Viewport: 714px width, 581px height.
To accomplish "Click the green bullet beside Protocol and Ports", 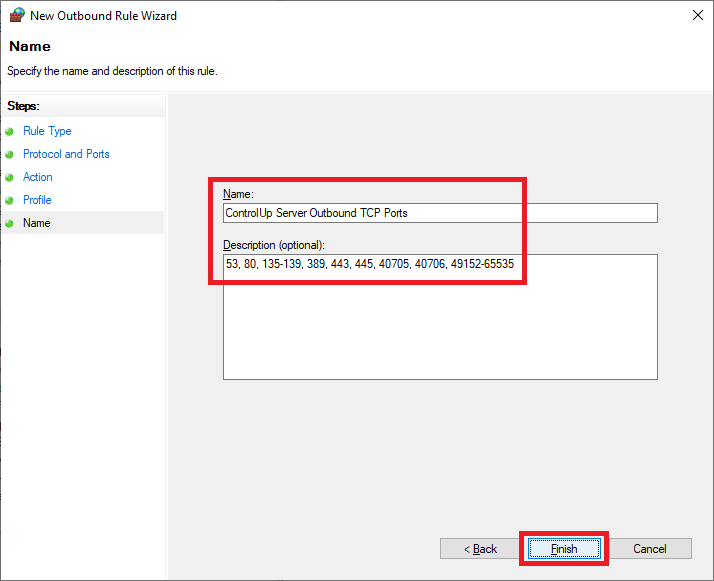I will [x=10, y=154].
